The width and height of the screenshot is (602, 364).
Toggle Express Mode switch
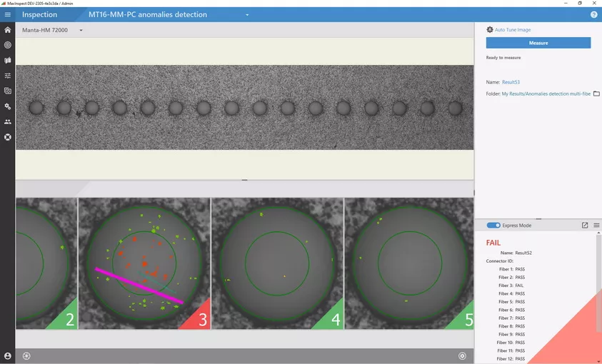point(493,226)
